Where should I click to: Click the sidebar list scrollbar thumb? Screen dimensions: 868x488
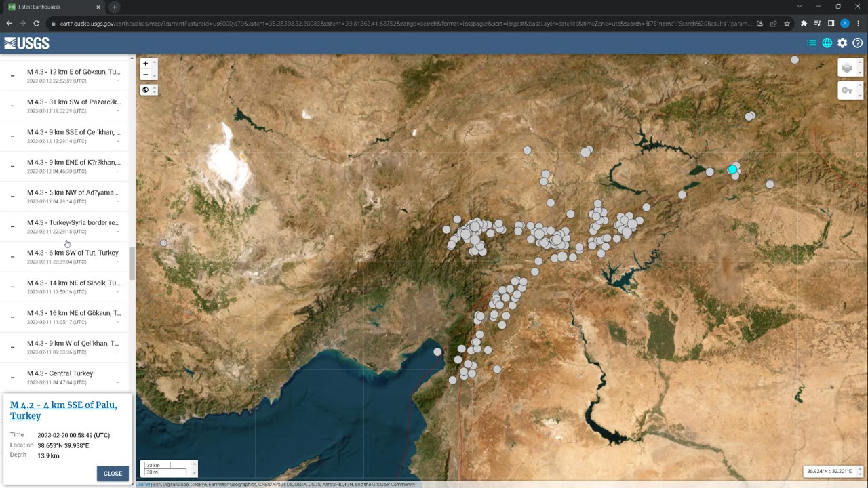(x=132, y=264)
